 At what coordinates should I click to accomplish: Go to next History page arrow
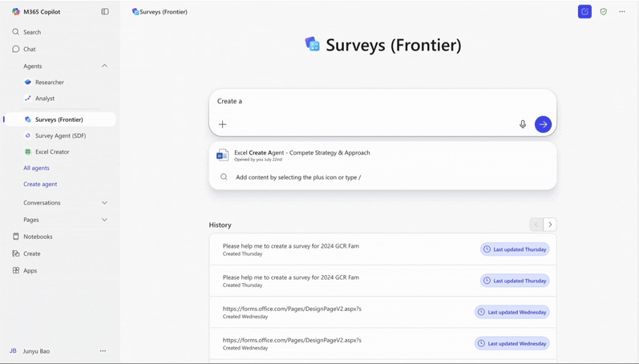tap(550, 224)
